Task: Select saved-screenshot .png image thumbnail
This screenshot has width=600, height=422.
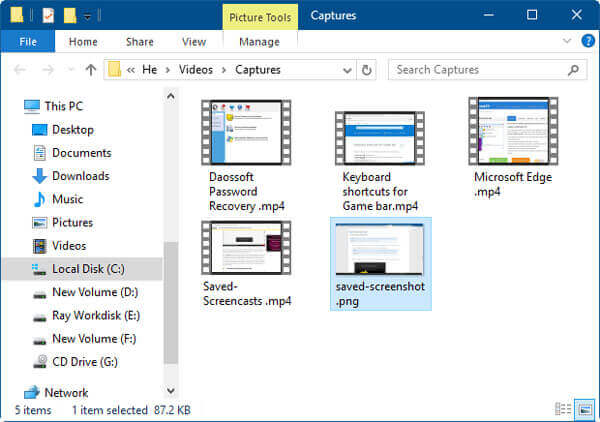Action: [x=380, y=249]
